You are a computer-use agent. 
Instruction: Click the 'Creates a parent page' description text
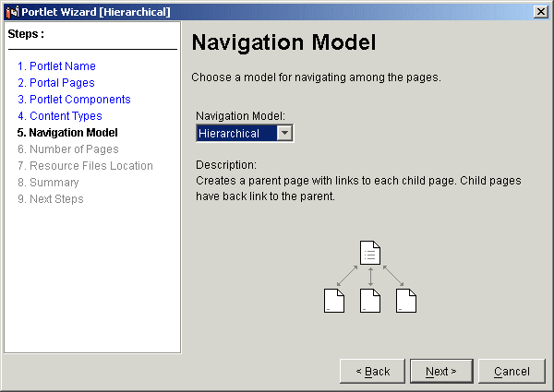[x=358, y=188]
